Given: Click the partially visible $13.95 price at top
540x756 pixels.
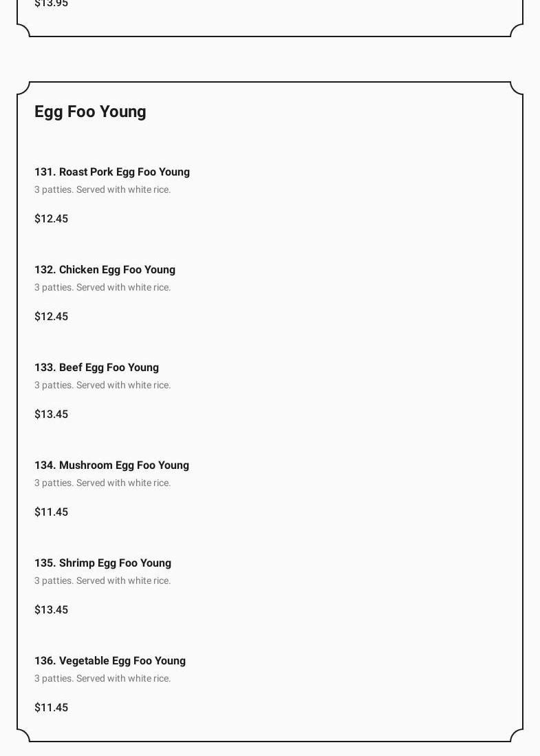Looking at the screenshot, I should pyautogui.click(x=52, y=3).
